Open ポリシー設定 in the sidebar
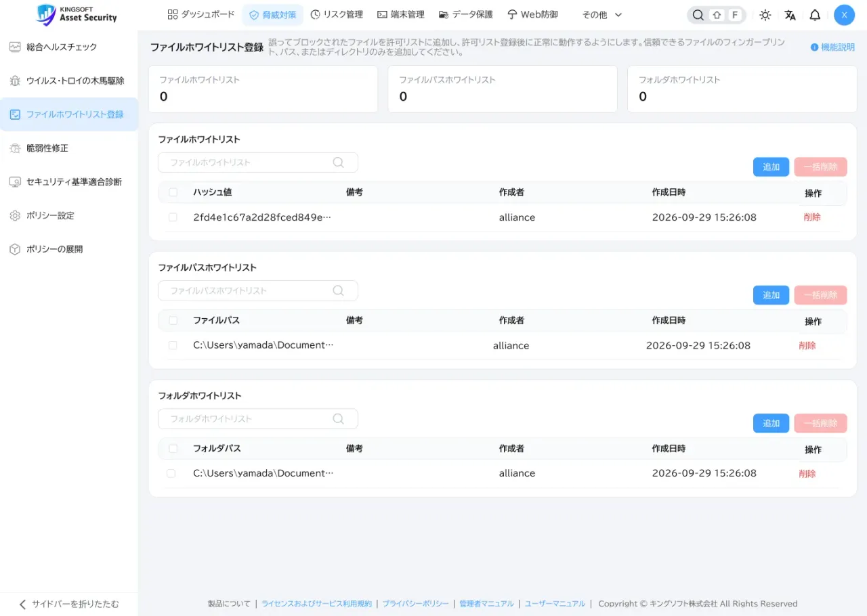 point(69,215)
